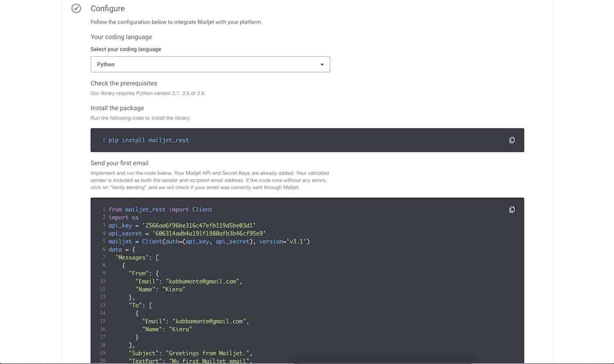Click the 'from mailjet_rest import Client' line
The image size is (614, 364).
pos(161,210)
